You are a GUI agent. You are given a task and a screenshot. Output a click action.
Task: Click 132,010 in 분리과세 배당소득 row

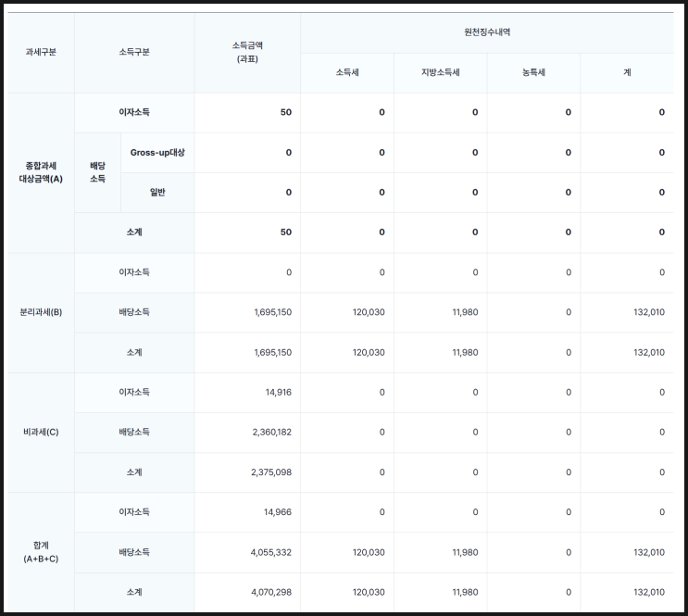pyautogui.click(x=649, y=312)
